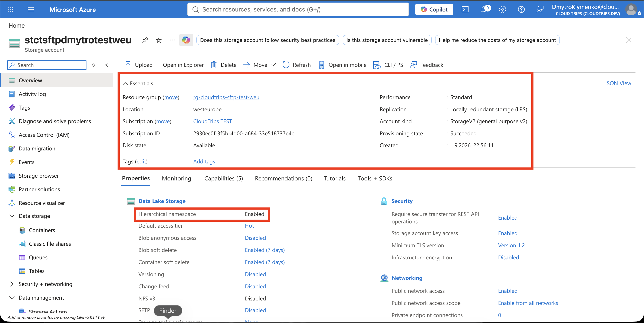
Task: Open portal settings gear
Action: [x=503, y=10]
